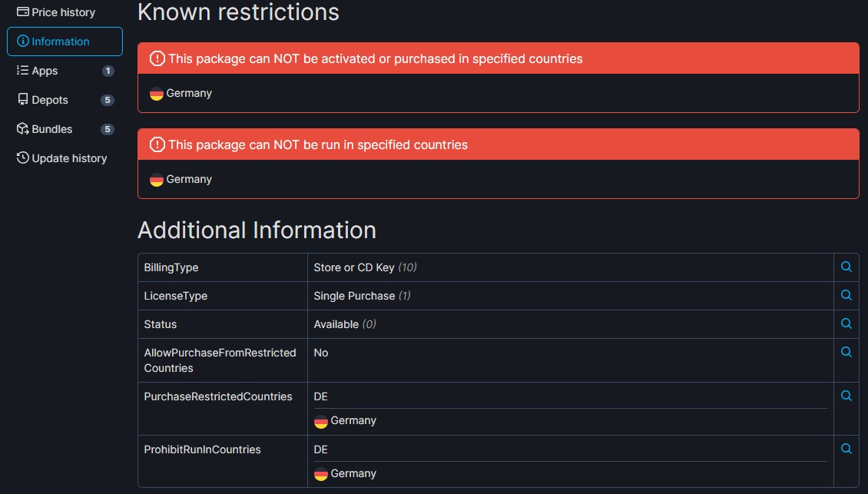Open the Bundles tab

51,129
